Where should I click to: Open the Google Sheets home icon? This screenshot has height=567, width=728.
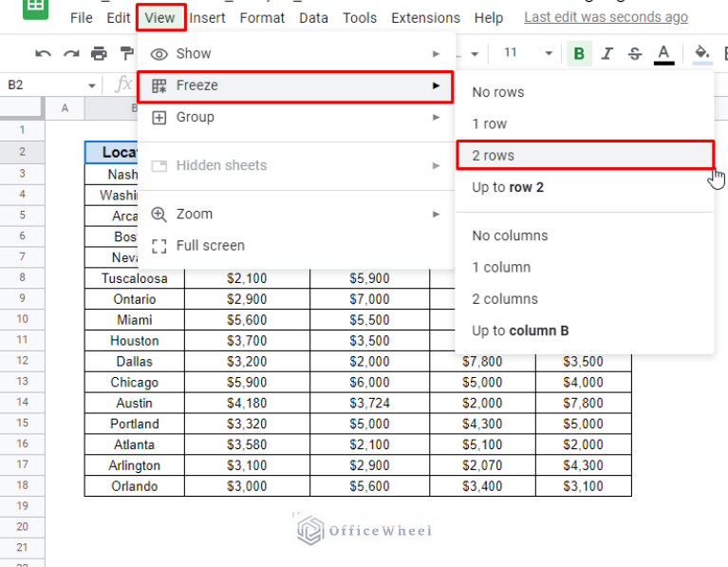pyautogui.click(x=35, y=8)
